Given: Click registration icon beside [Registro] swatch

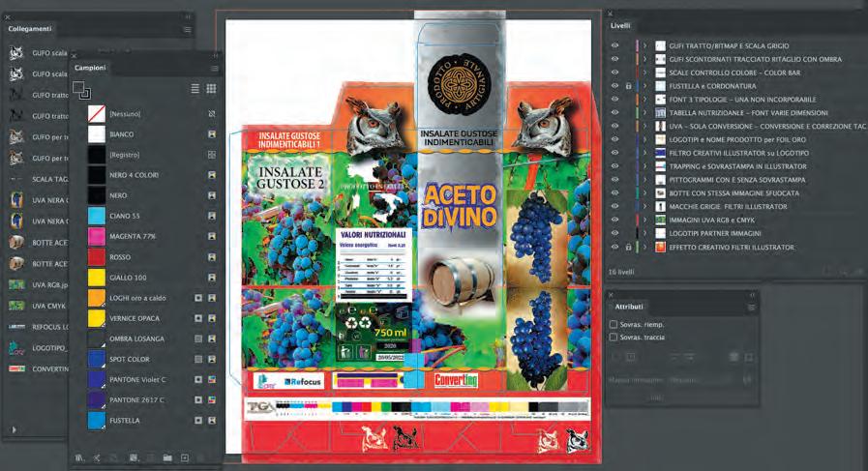Looking at the screenshot, I should tap(212, 155).
